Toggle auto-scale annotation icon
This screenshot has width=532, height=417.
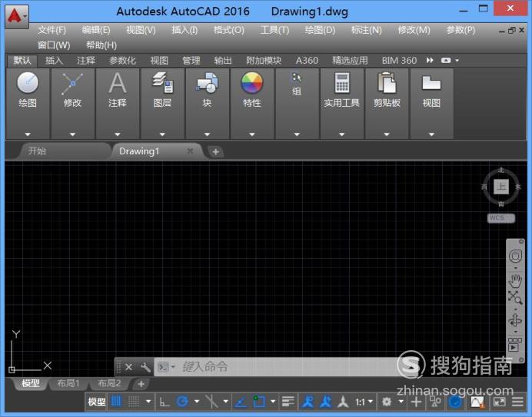click(326, 402)
